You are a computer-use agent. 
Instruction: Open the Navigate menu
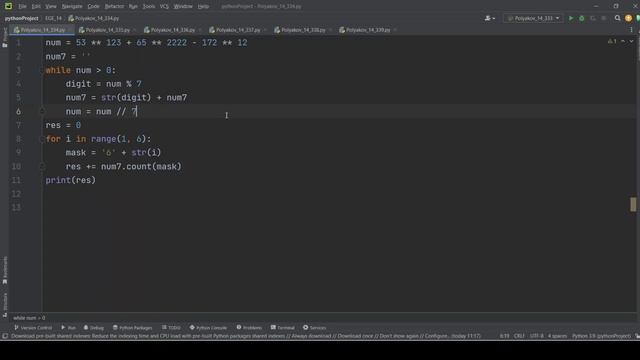[72, 6]
